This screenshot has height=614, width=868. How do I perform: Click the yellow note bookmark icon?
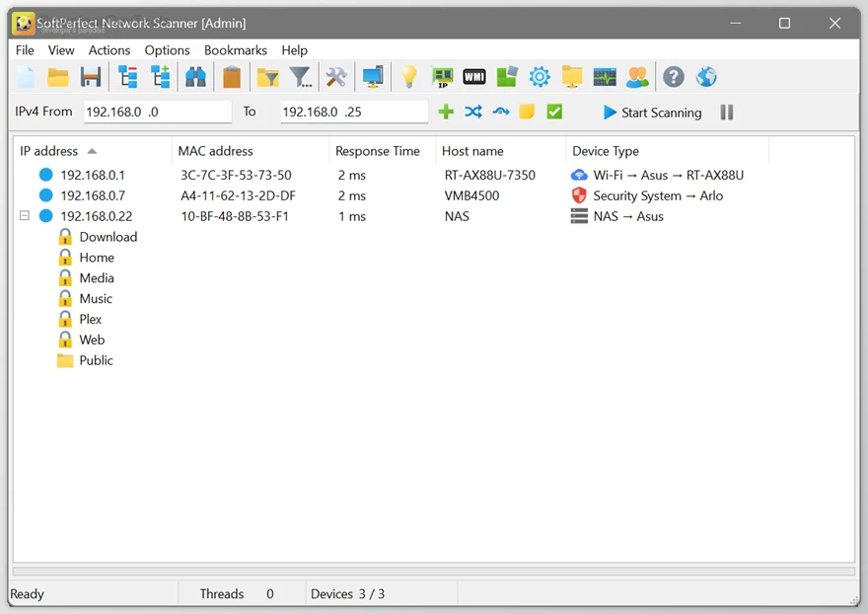tap(527, 112)
